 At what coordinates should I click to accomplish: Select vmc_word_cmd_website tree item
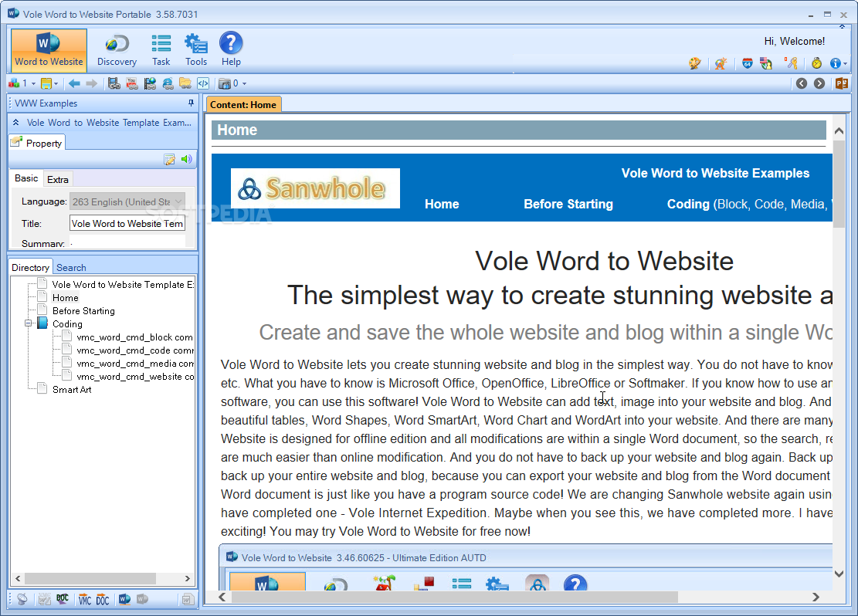click(134, 377)
